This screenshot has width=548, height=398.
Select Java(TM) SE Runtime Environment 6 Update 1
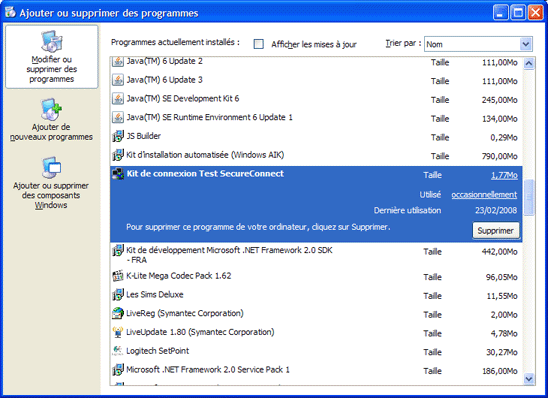coord(209,117)
